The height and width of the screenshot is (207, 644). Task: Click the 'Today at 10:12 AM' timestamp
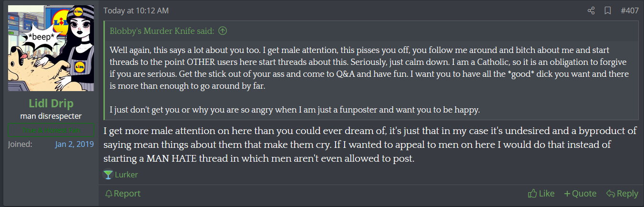136,10
